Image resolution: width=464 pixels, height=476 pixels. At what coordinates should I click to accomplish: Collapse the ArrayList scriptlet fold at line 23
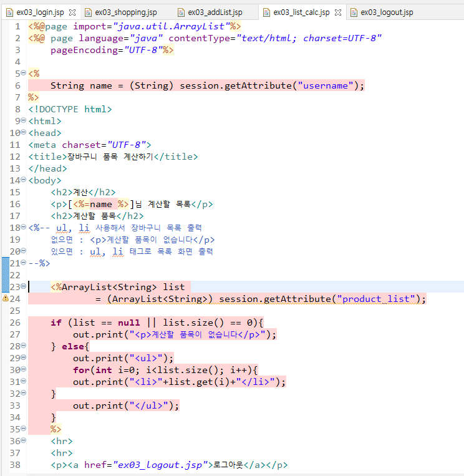[x=23, y=286]
